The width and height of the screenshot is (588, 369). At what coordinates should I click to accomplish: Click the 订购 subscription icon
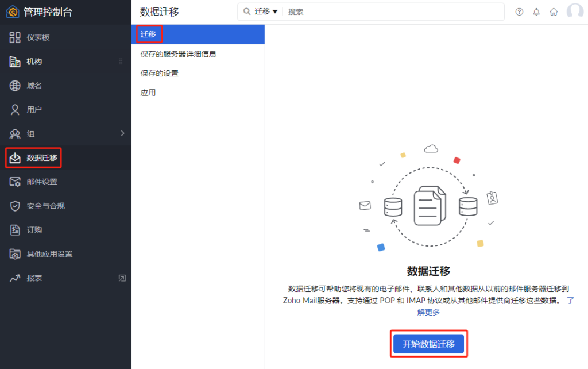click(x=16, y=230)
